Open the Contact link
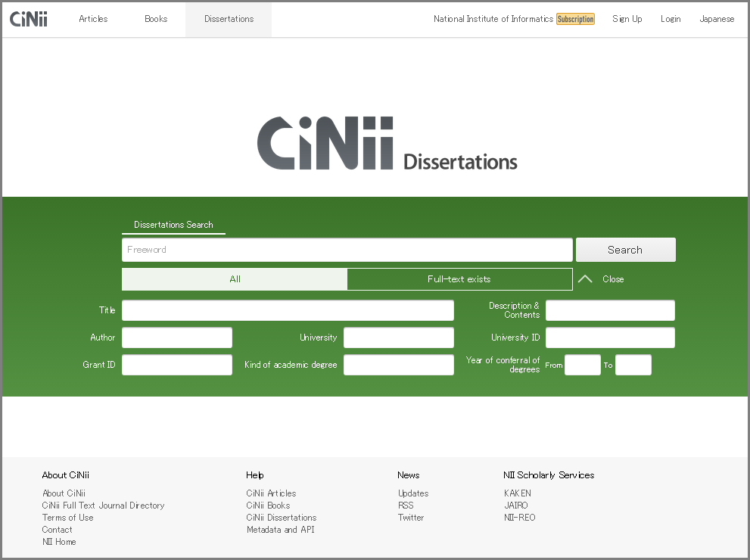 [x=57, y=530]
